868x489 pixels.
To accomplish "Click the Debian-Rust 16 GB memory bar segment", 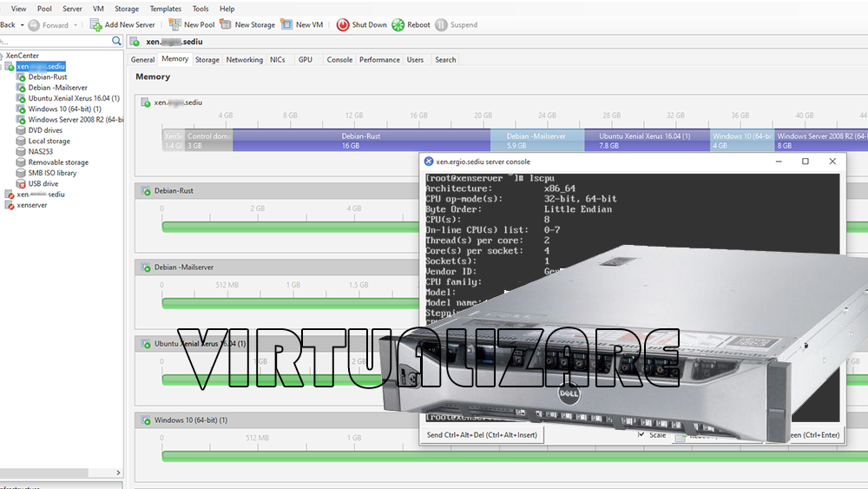I will [x=361, y=141].
